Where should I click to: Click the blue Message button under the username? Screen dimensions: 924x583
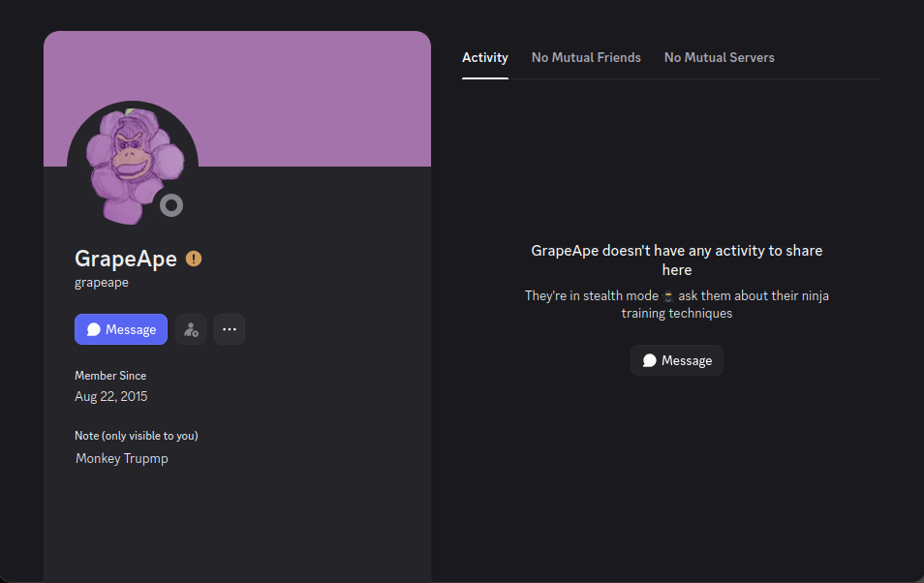pos(121,329)
